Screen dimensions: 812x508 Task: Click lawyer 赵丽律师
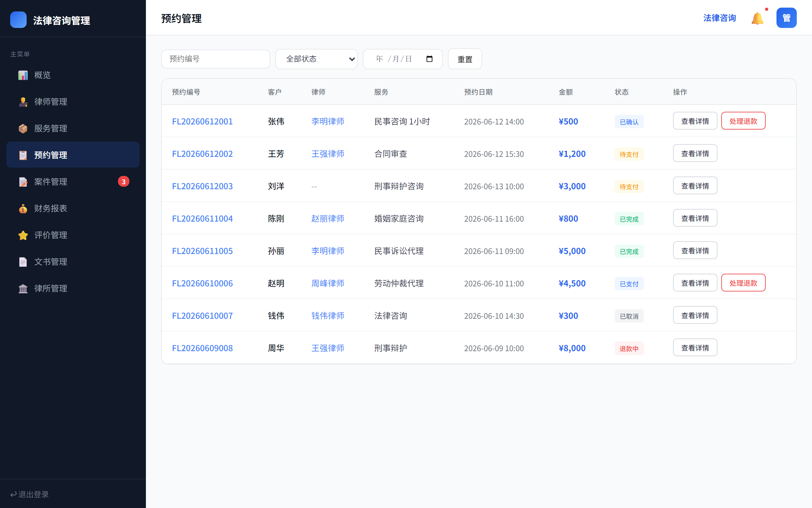pos(327,218)
